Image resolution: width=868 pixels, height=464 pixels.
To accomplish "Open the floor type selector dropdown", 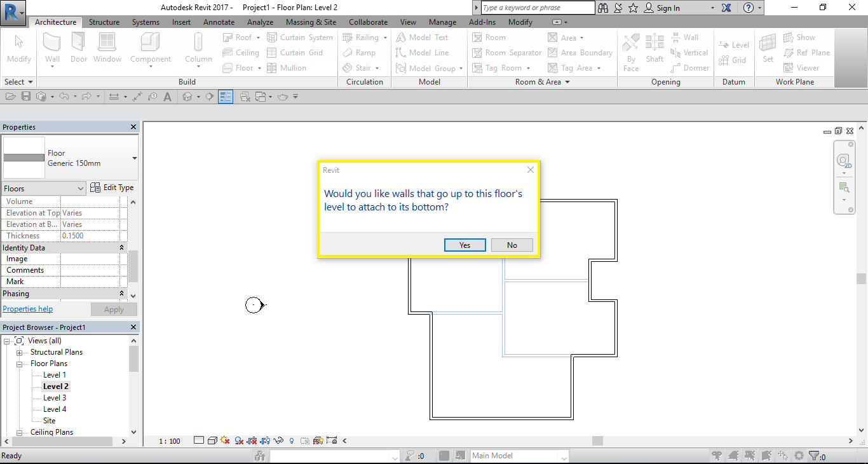I will (x=135, y=158).
